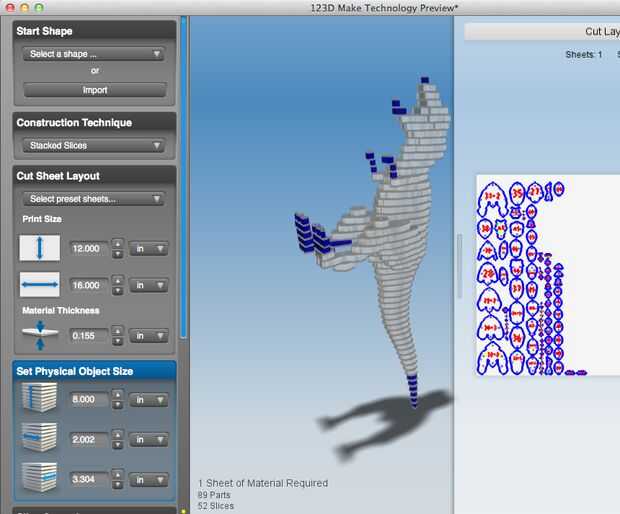This screenshot has height=514, width=620.
Task: Click the 89 Parts status text
Action: tap(214, 495)
